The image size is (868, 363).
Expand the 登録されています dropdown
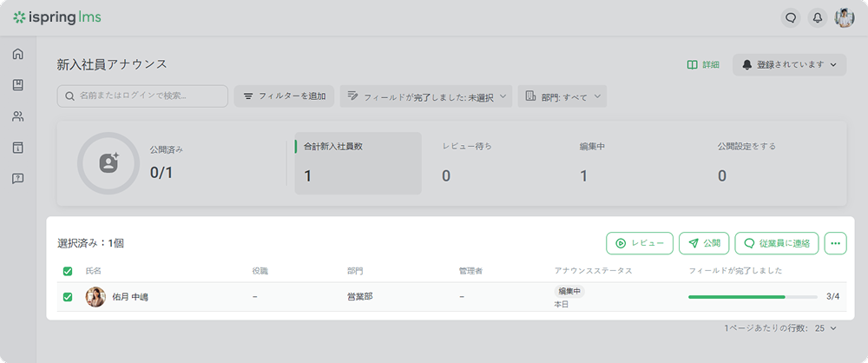coord(789,64)
